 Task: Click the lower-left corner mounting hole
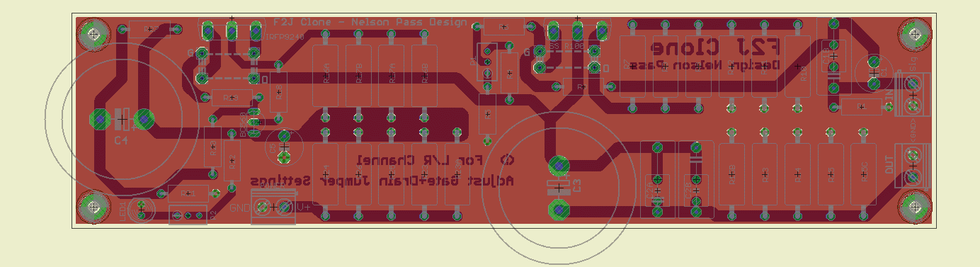click(93, 208)
